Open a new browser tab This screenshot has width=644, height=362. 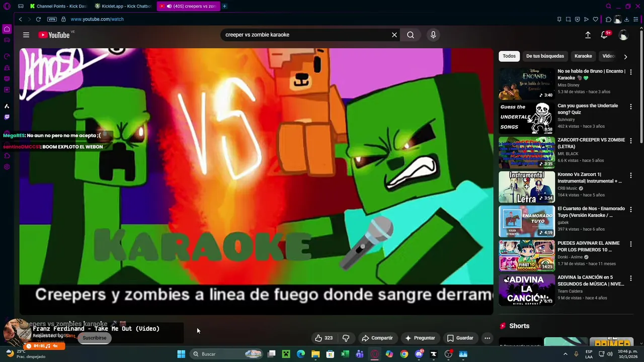pyautogui.click(x=224, y=6)
